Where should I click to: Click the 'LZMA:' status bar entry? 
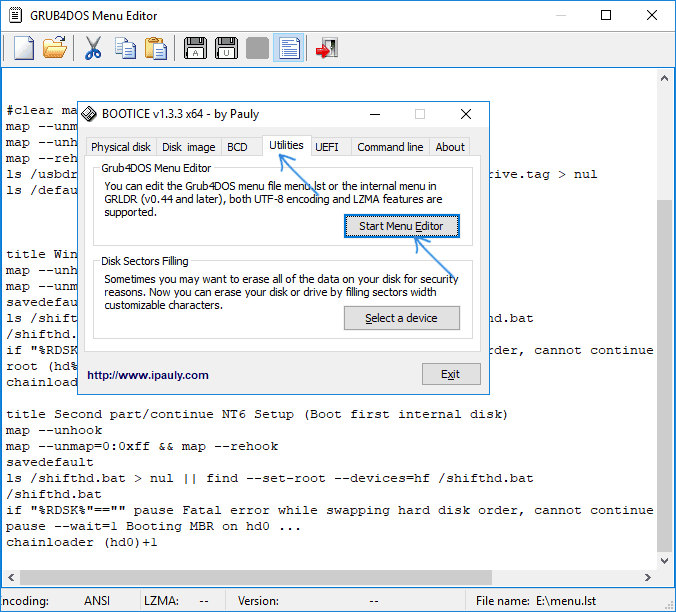161,601
